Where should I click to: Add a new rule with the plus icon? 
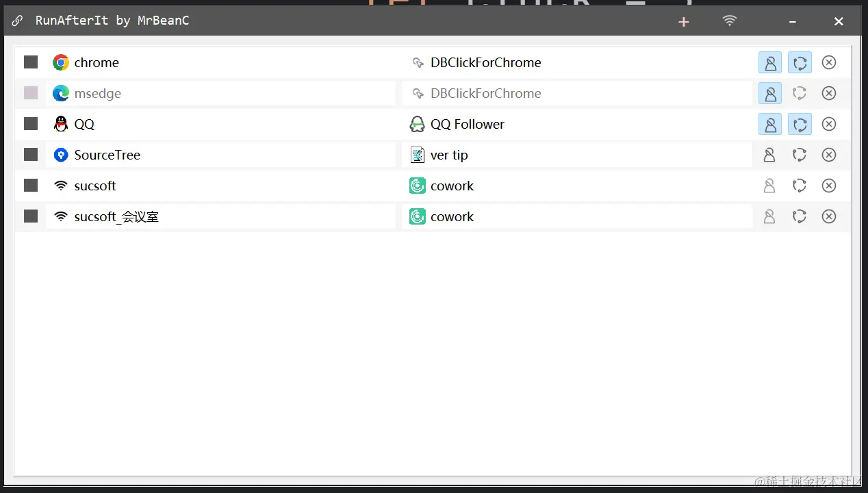coord(683,22)
